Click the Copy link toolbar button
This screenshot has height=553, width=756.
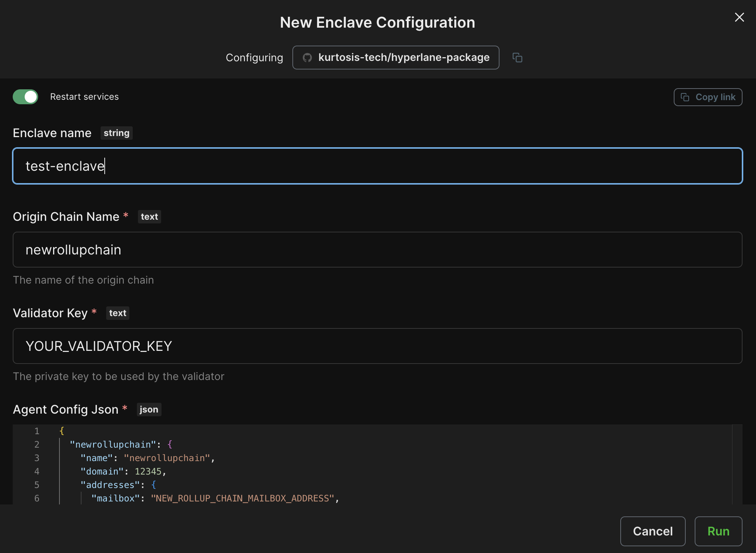707,97
